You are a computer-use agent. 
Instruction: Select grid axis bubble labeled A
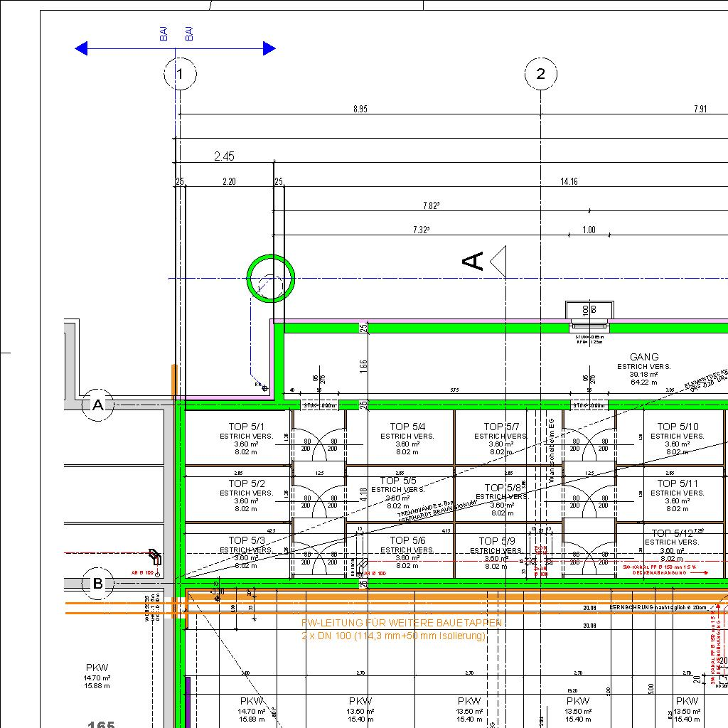(x=98, y=405)
